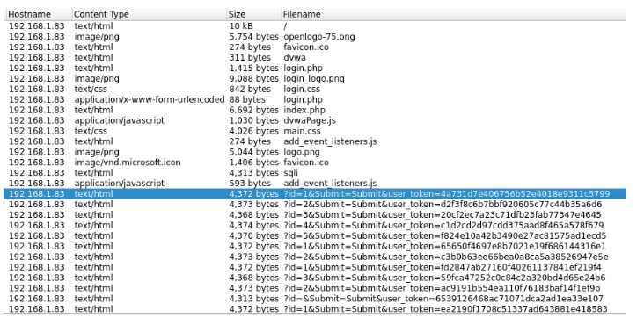This screenshot has height=318, width=644.
Task: Click the login.css filename
Action: pos(302,89)
